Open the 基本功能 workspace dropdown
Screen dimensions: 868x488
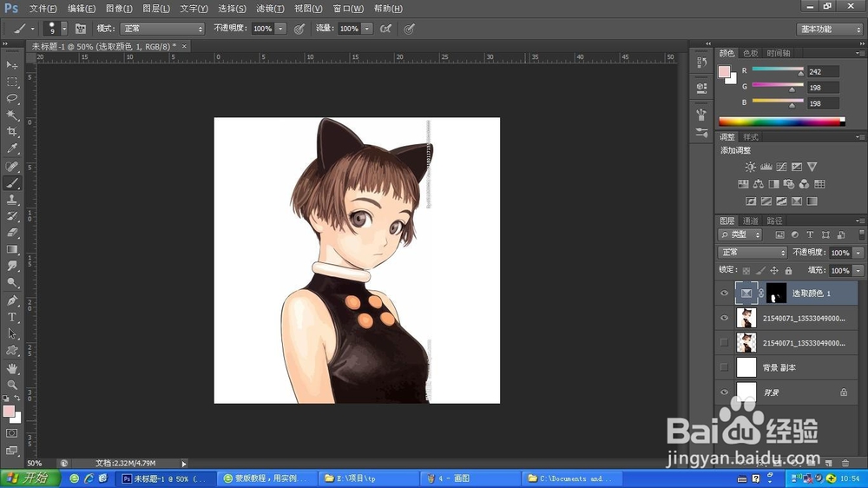tap(829, 29)
